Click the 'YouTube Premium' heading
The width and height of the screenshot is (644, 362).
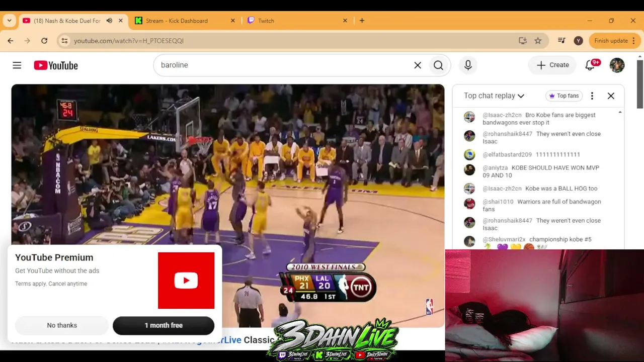pos(54,257)
